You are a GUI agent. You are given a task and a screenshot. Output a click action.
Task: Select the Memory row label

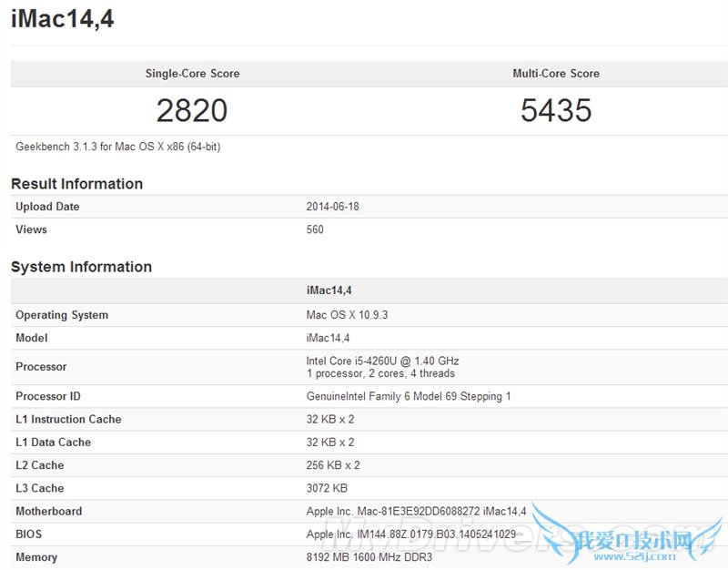(36, 557)
